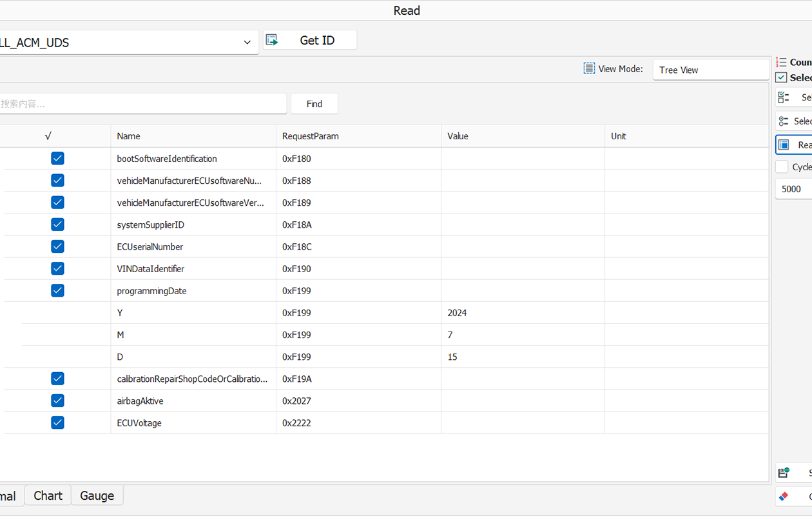This screenshot has width=812, height=516.
Task: Expand the ACM_UDS ECU selection dropdown
Action: click(x=247, y=43)
